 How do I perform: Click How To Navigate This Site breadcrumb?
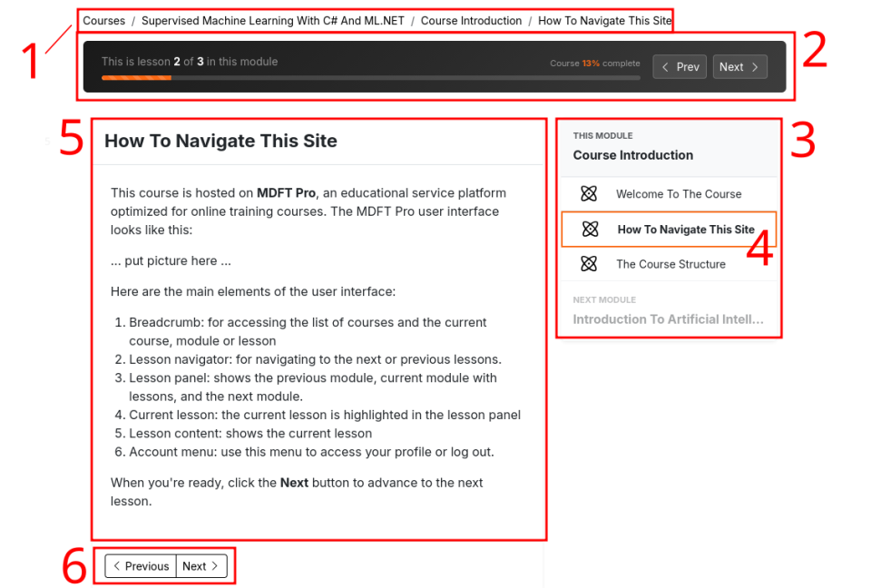[x=604, y=21]
